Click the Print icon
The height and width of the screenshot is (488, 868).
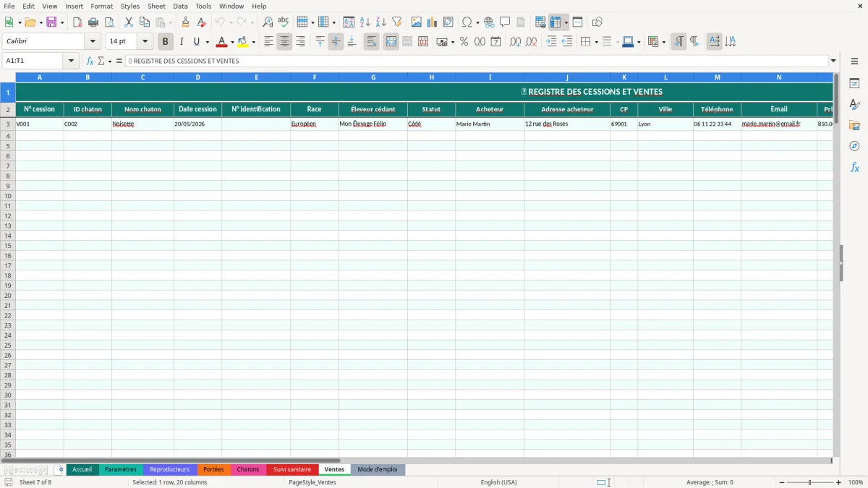[x=93, y=22]
